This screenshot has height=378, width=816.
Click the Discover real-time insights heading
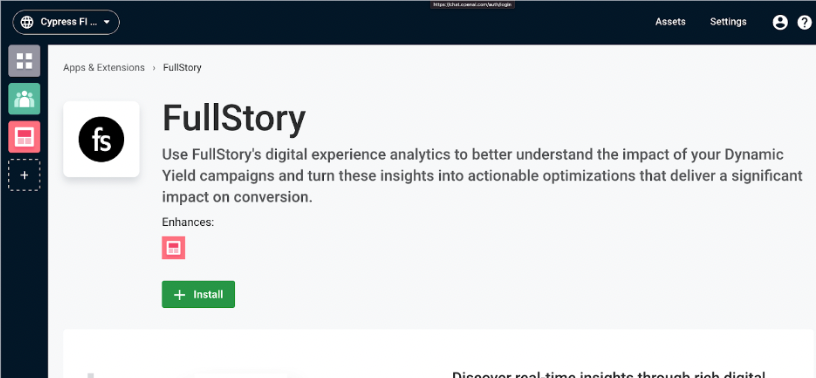609,374
